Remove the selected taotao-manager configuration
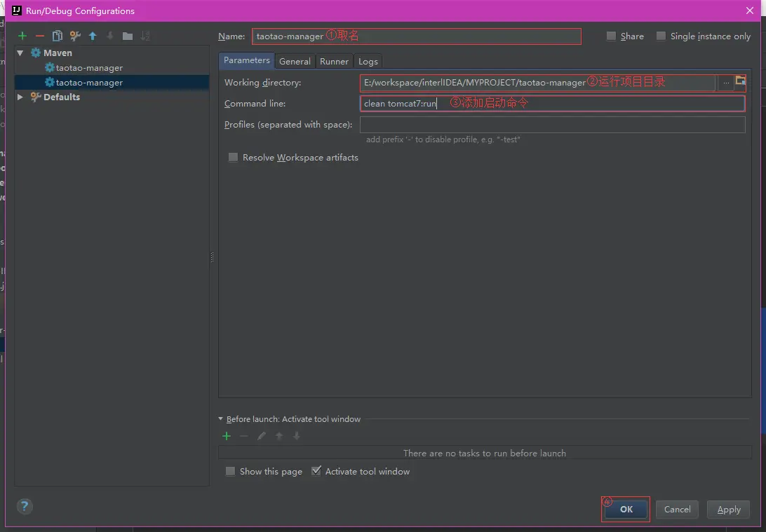The image size is (766, 532). click(x=39, y=35)
